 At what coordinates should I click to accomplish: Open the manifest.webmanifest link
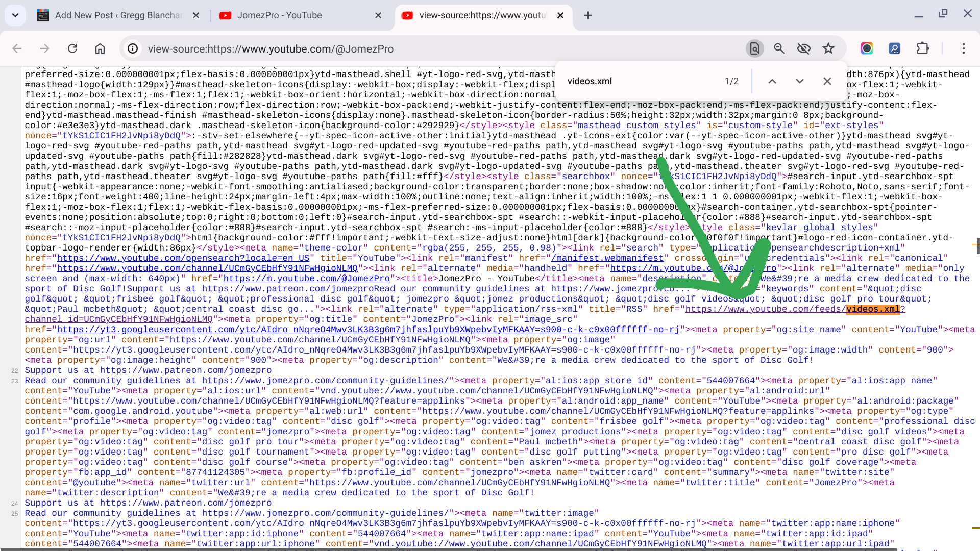pyautogui.click(x=607, y=258)
